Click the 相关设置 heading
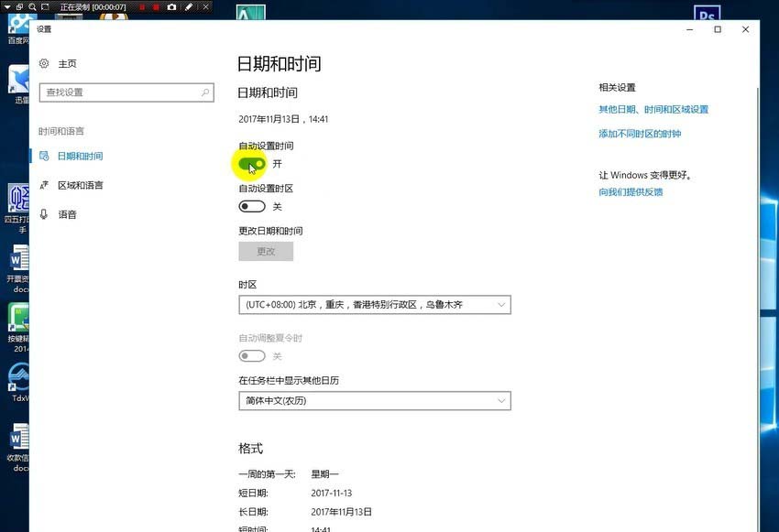The width and height of the screenshot is (779, 532). point(617,87)
